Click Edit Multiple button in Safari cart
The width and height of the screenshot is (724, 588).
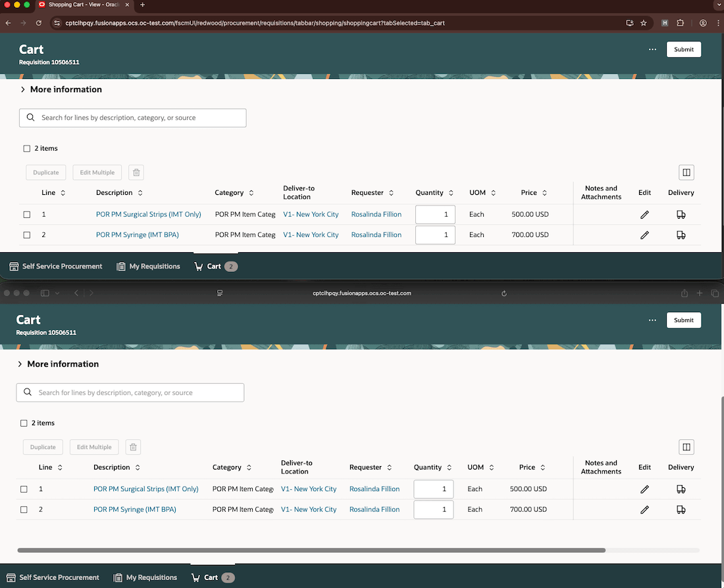coord(94,447)
